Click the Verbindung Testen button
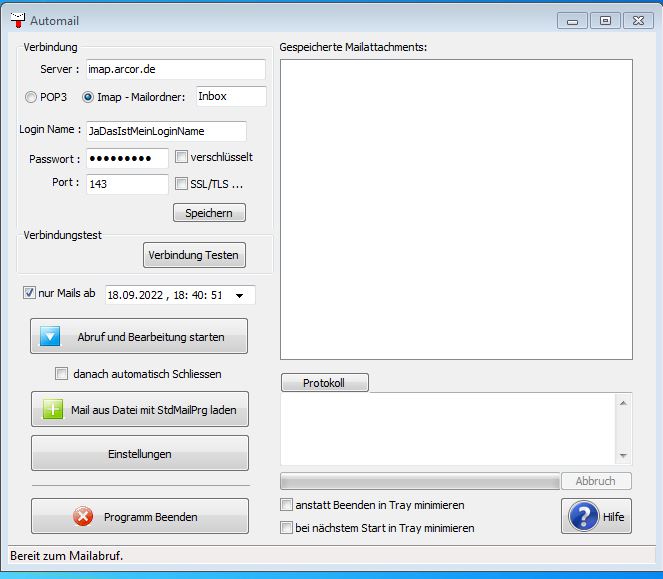 [194, 255]
